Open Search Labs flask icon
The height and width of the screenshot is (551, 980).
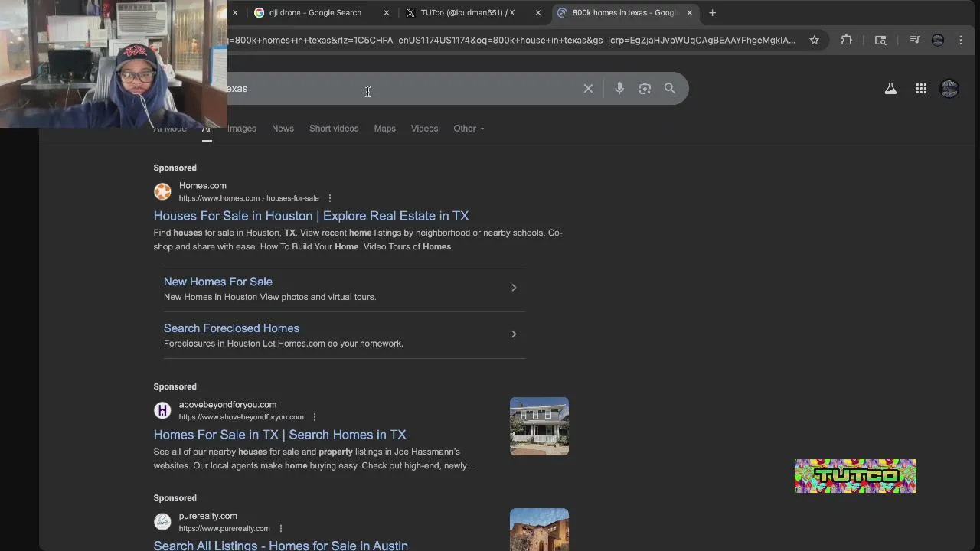[x=890, y=89]
